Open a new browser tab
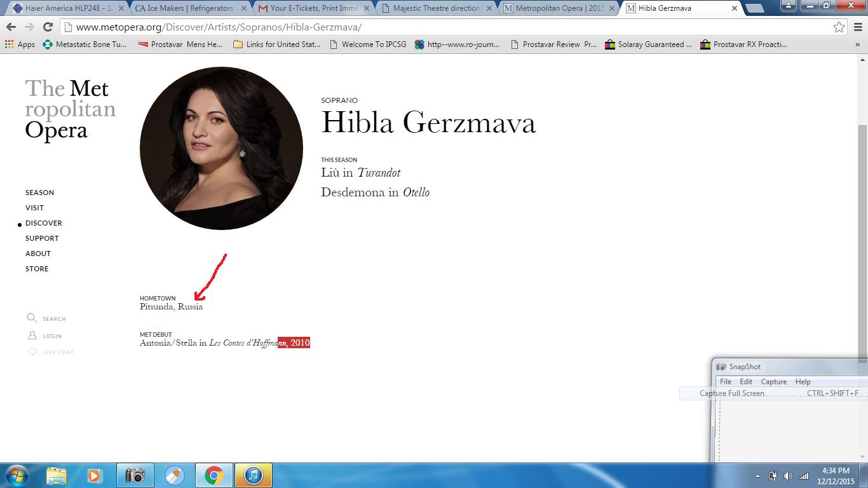Screen dimensions: 868x488 [754, 8]
